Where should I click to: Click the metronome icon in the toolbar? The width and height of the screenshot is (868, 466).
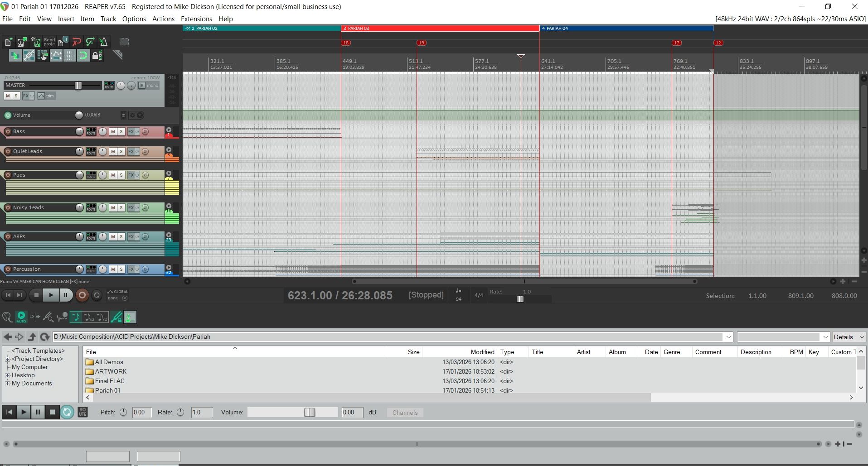point(103,42)
